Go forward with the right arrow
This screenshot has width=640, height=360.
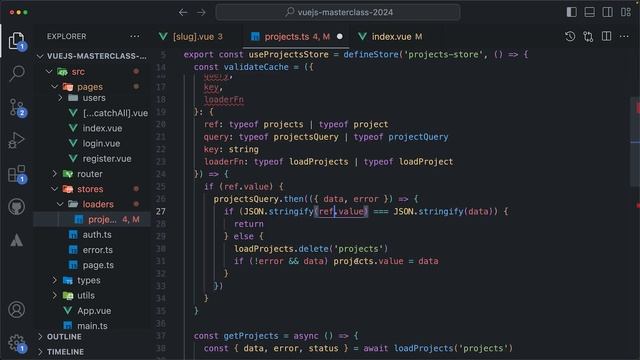(x=201, y=12)
